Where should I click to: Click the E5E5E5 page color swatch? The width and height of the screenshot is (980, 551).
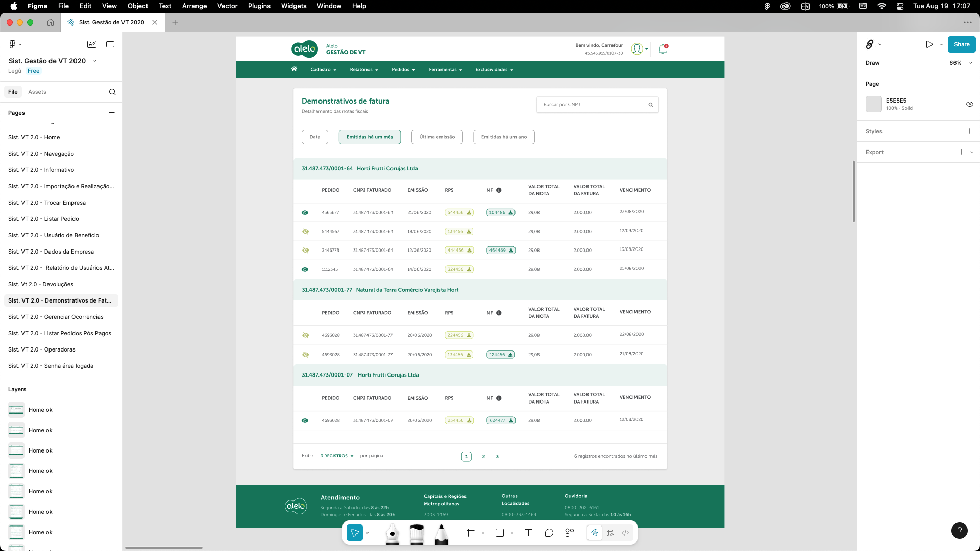click(x=873, y=104)
